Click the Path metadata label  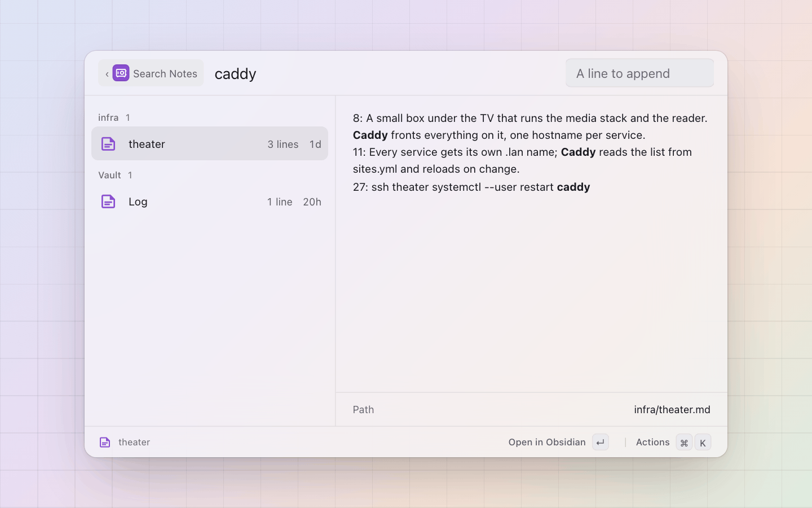[363, 409]
